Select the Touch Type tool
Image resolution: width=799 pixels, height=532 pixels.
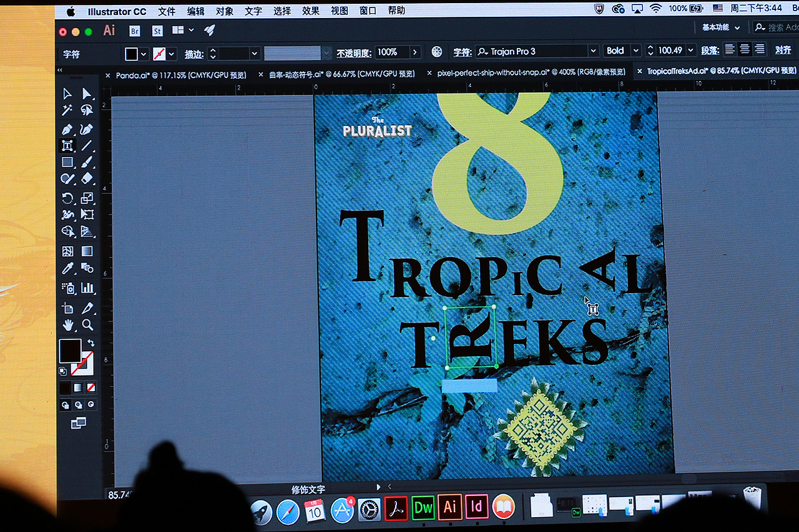67,146
